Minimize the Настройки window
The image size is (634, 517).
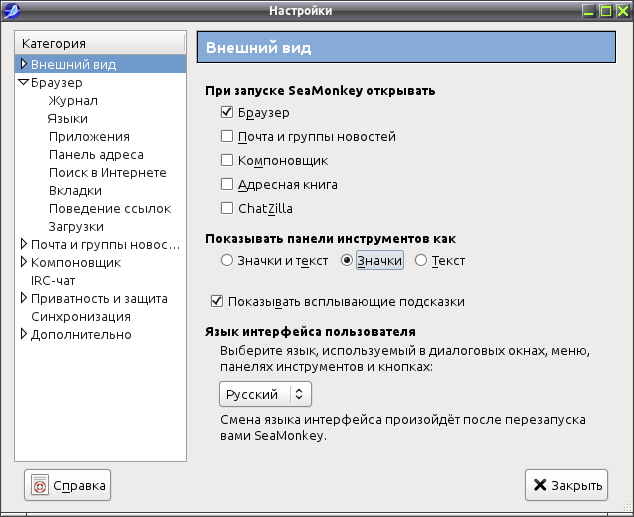click(589, 11)
